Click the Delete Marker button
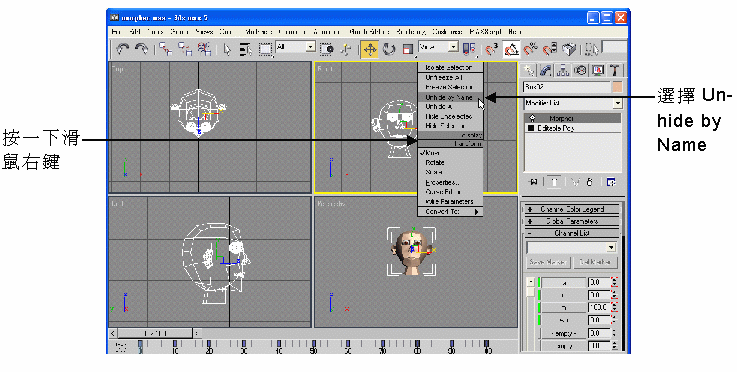The image size is (737, 372). click(595, 262)
